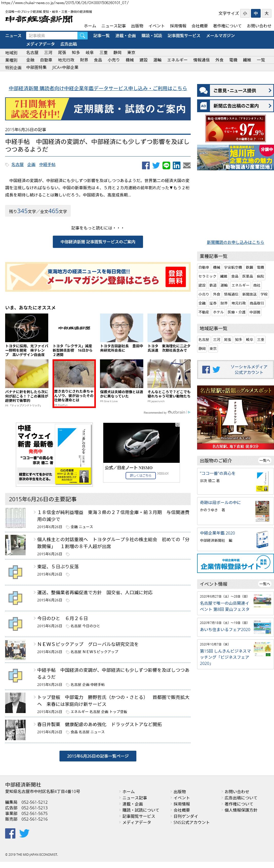Expand イベント情報 一覧へ list
274x868 pixels.
point(264,584)
